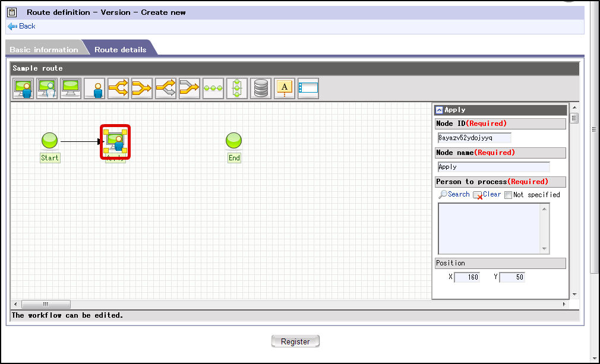Image resolution: width=600 pixels, height=364 pixels.
Task: Select the sequence dots node tool
Action: coord(213,88)
